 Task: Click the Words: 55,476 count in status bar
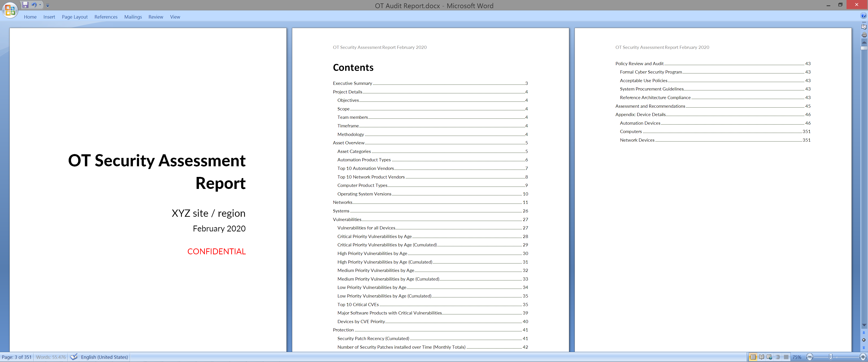coord(51,357)
